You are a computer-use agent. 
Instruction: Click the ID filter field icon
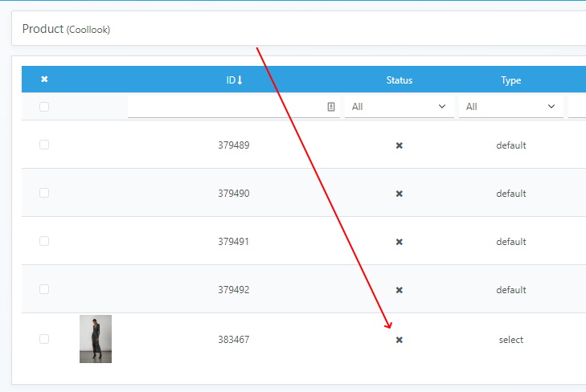pos(330,107)
